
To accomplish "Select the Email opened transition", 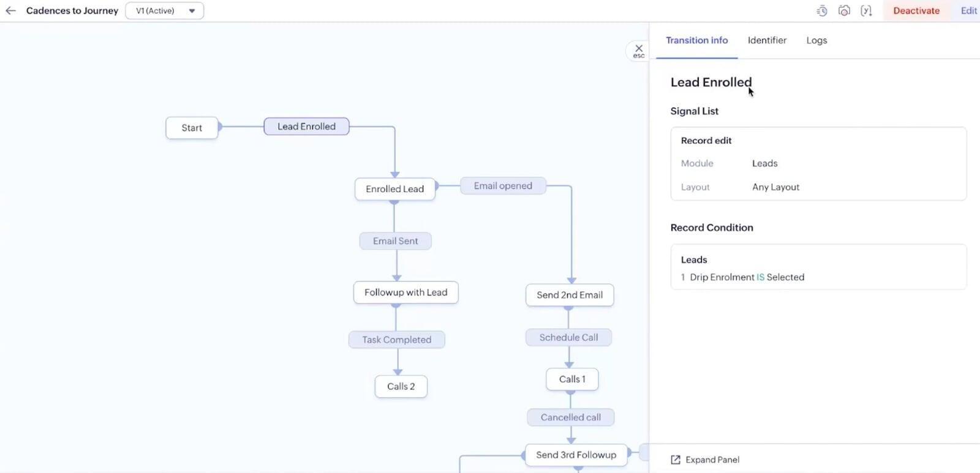I will pyautogui.click(x=503, y=186).
